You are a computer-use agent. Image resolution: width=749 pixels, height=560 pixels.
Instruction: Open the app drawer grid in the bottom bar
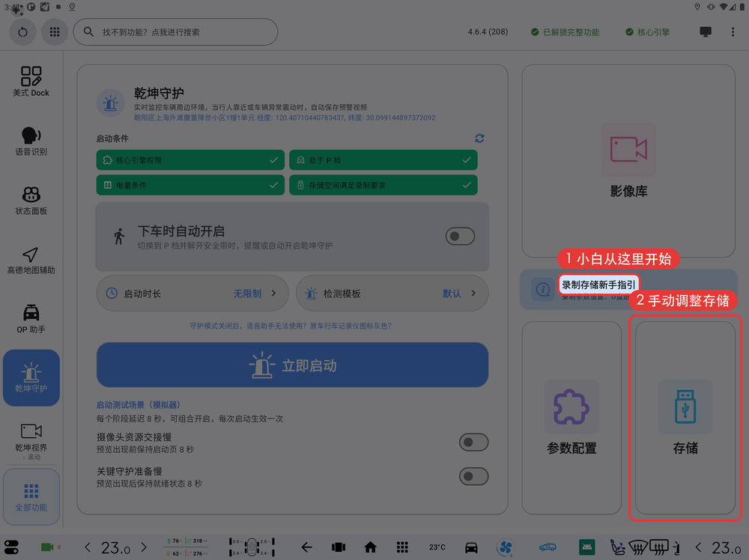click(402, 547)
